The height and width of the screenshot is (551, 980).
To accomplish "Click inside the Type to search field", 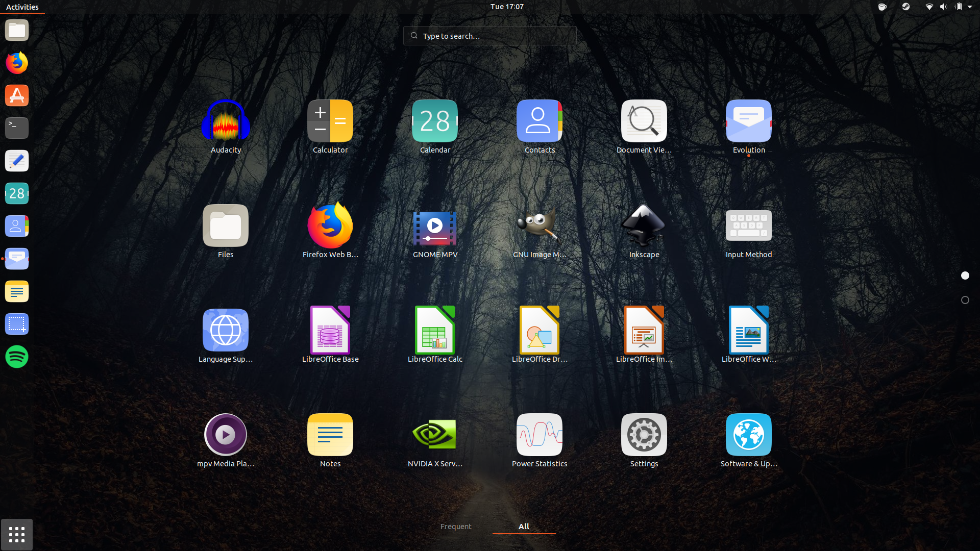I will point(489,36).
